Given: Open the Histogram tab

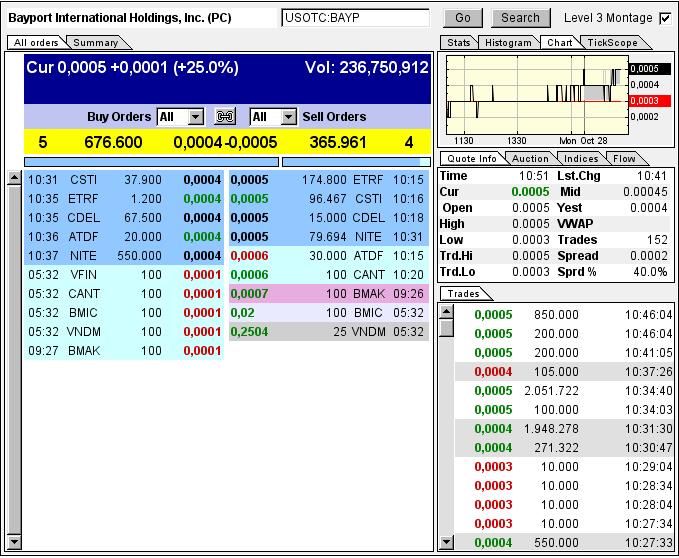Looking at the screenshot, I should [508, 42].
